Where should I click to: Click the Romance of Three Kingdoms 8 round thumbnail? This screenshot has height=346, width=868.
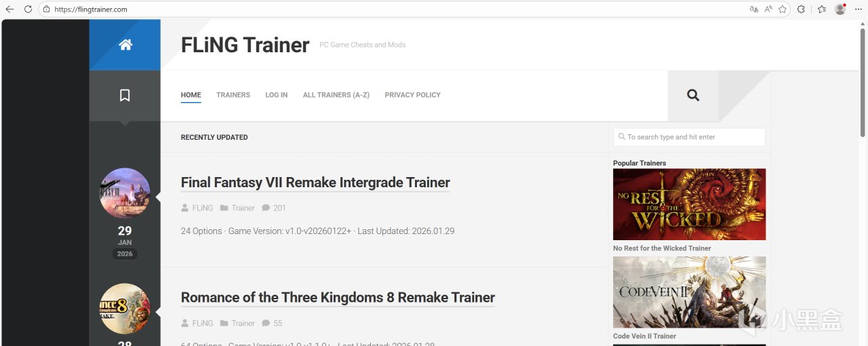[125, 309]
